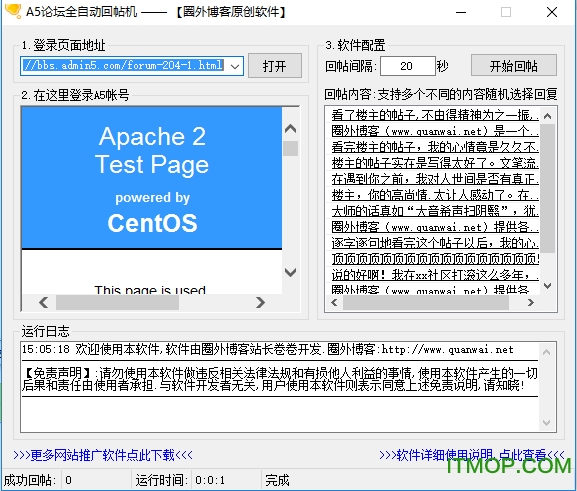Image resolution: width=577 pixels, height=491 pixels.
Task: Start replying with 开始回帖 button
Action: (x=514, y=66)
